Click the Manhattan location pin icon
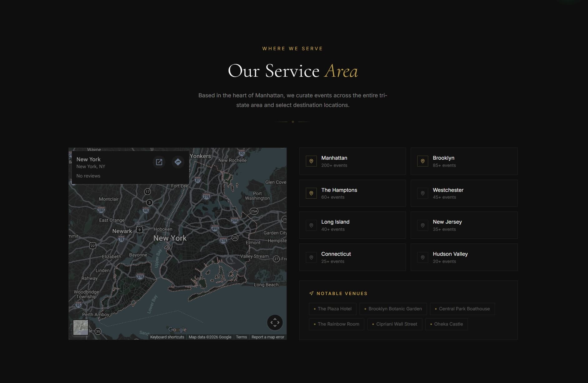The height and width of the screenshot is (383, 588). (311, 161)
